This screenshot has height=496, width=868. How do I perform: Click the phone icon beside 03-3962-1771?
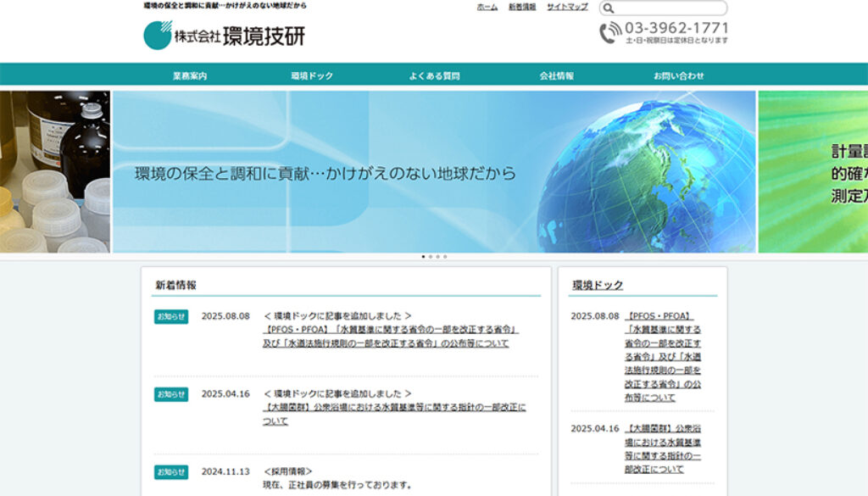pos(610,33)
